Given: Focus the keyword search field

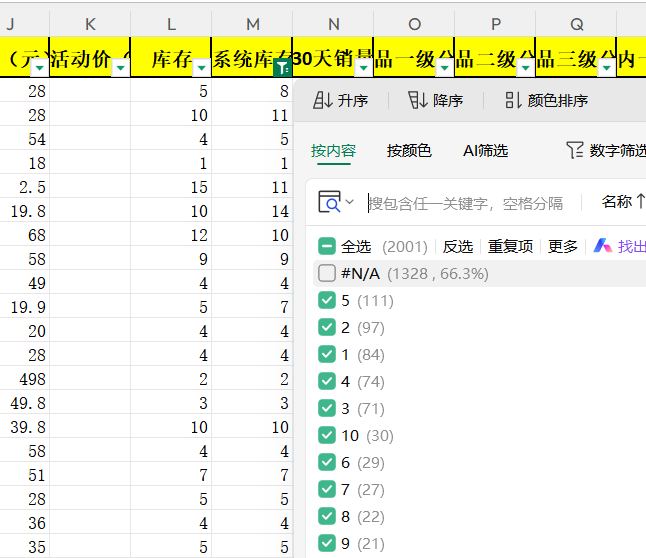Looking at the screenshot, I should coord(466,203).
